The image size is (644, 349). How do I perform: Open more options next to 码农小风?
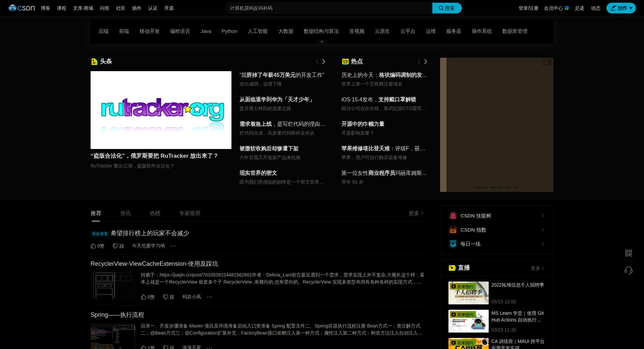(209, 297)
